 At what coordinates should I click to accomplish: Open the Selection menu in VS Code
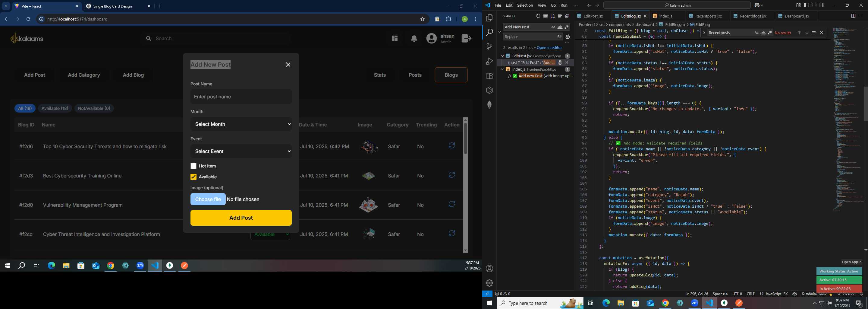[x=525, y=5]
